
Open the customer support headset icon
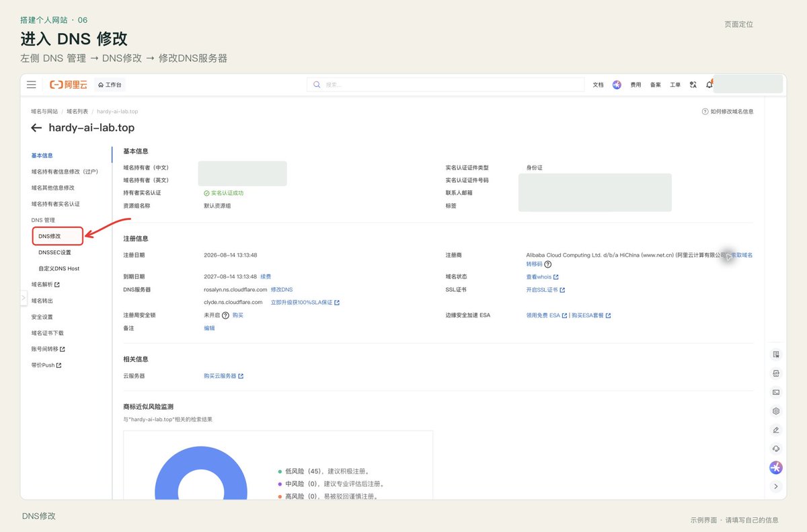tap(776, 449)
